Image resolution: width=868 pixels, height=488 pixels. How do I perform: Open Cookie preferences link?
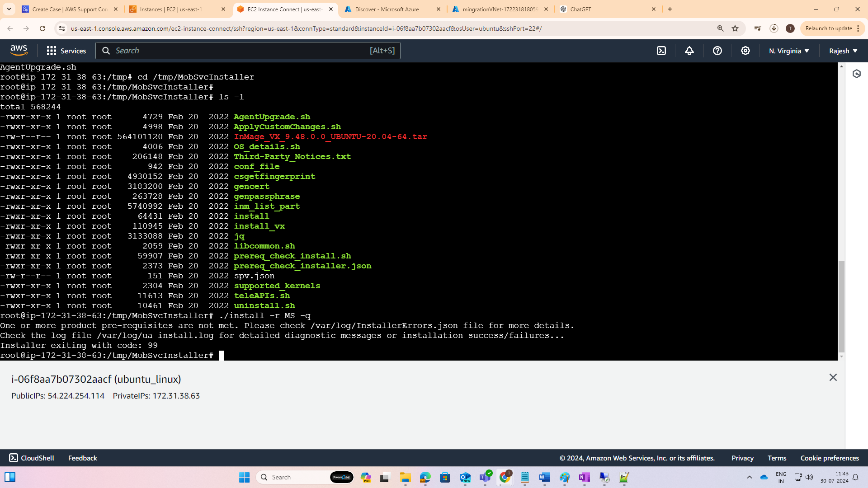tap(830, 458)
